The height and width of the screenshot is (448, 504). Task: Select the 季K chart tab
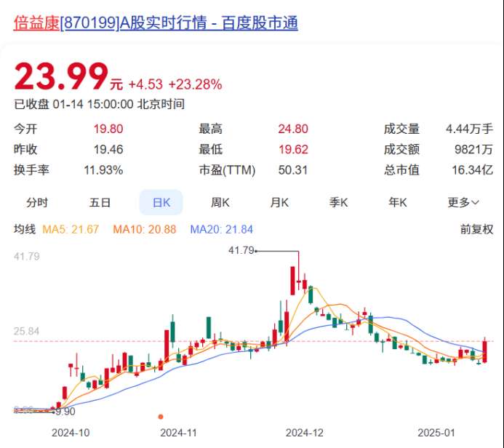(x=338, y=202)
